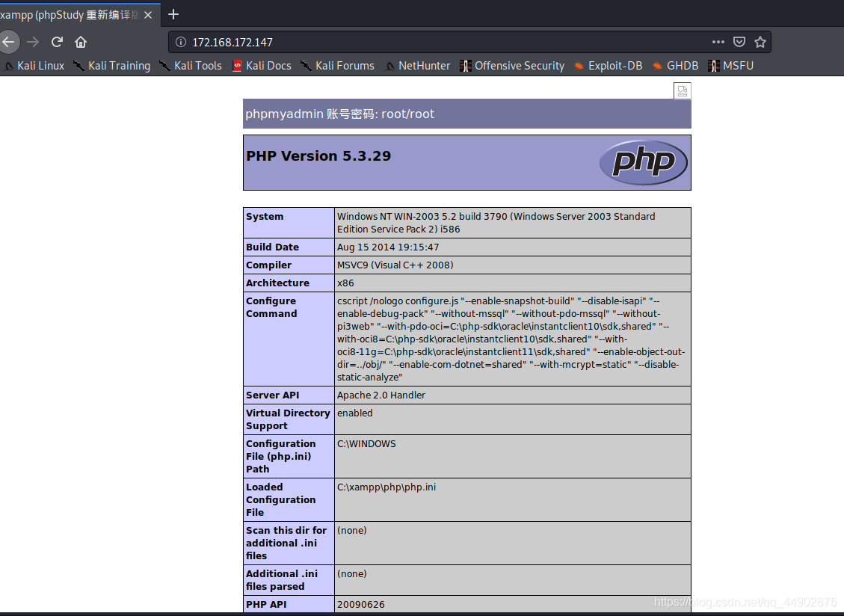
Task: Open the Kali Linux bookmark
Action: 34,66
